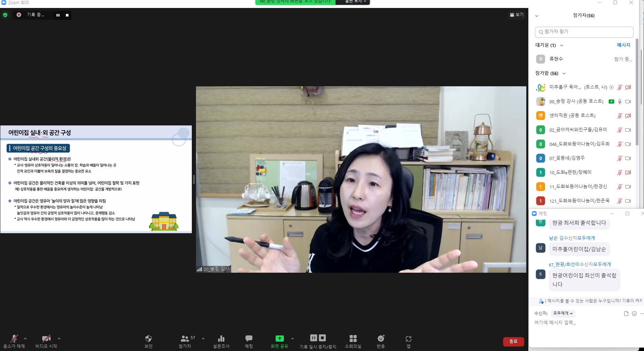
Task: Unmute via 음소거 해제 microphone icon
Action: pos(14,339)
